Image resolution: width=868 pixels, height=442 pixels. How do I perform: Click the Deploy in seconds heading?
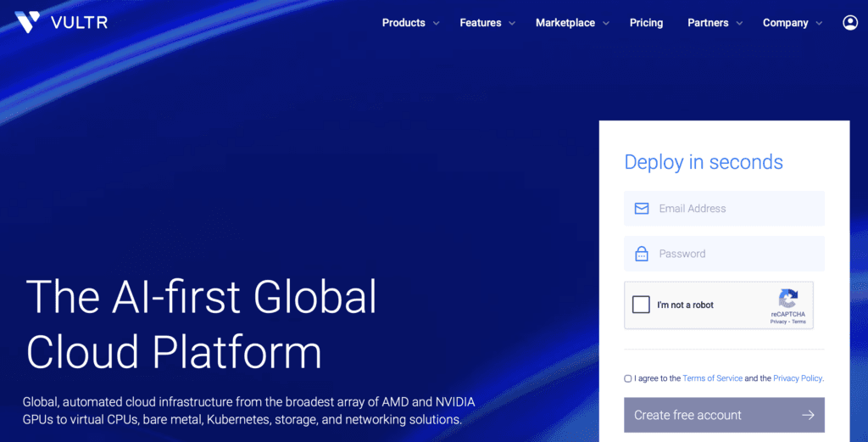(x=704, y=162)
